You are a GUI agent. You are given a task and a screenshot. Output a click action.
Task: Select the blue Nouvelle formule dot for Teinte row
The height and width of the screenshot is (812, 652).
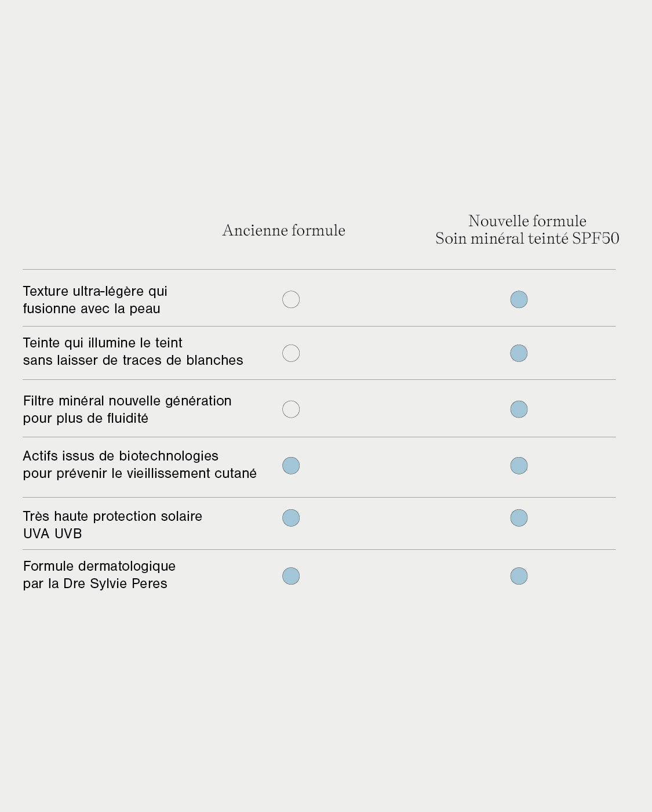519,353
